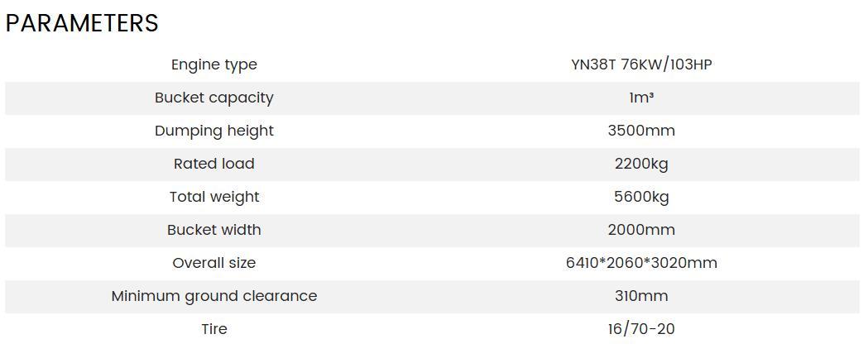Viewport: 868px width, 358px height.
Task: Select the 2000mm bucket width value
Action: (641, 230)
